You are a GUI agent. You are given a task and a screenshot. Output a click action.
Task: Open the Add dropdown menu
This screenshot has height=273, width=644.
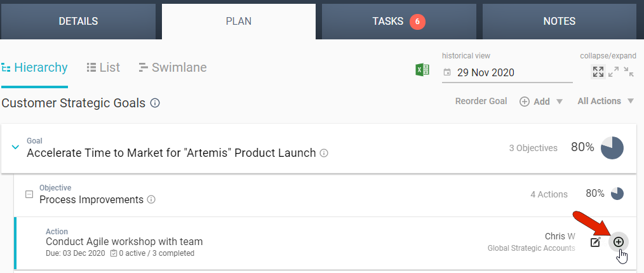click(x=542, y=102)
